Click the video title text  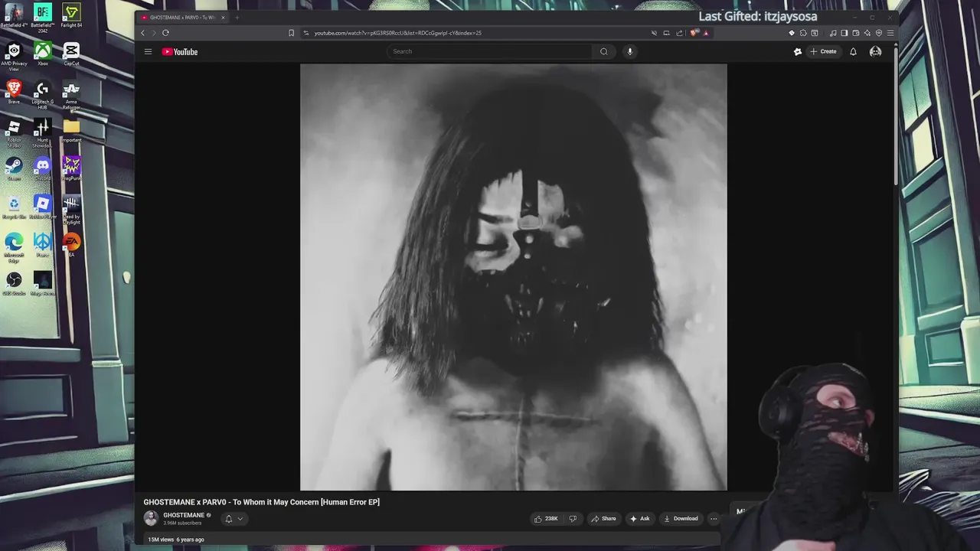click(261, 502)
